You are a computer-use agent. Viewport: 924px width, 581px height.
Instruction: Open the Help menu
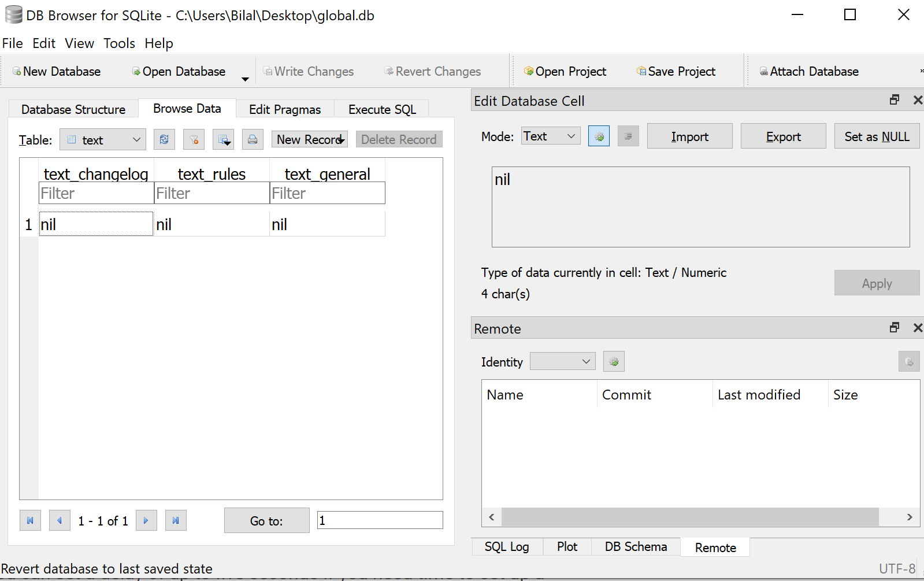(159, 43)
